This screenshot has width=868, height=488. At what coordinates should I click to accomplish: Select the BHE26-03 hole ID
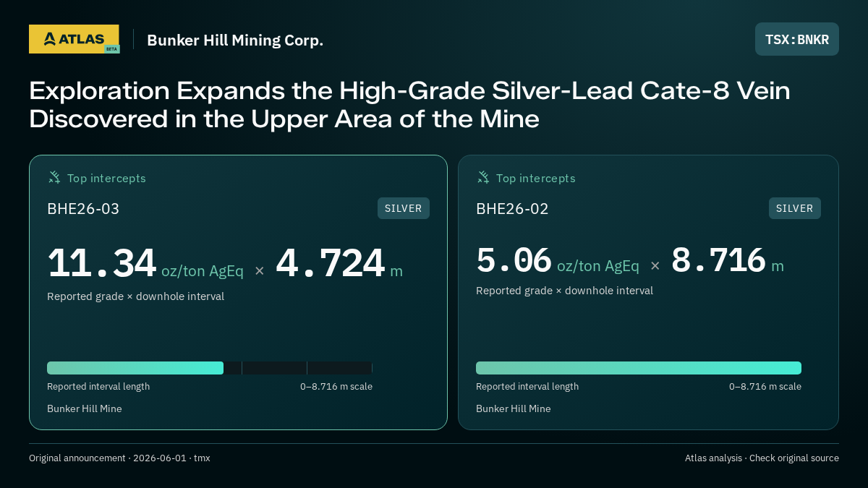[83, 209]
